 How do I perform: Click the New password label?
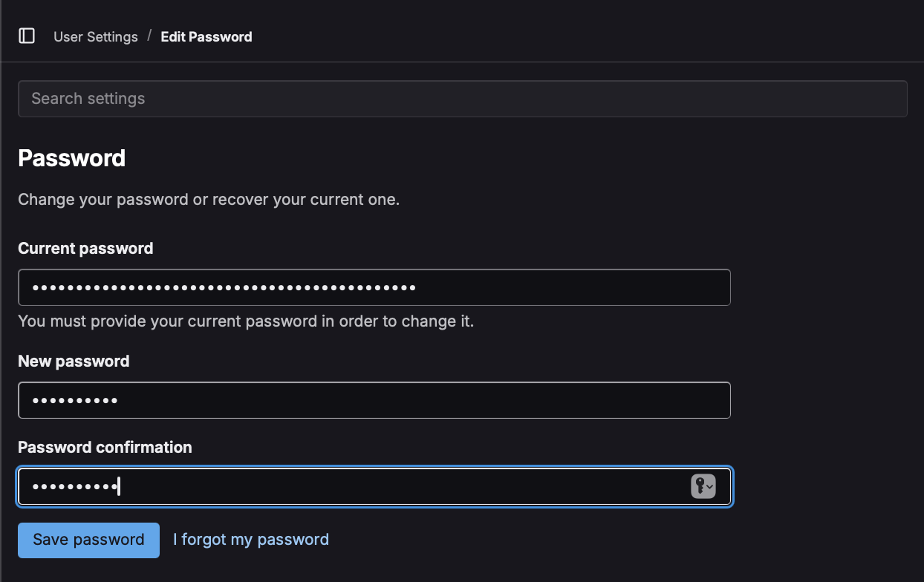pyautogui.click(x=74, y=362)
